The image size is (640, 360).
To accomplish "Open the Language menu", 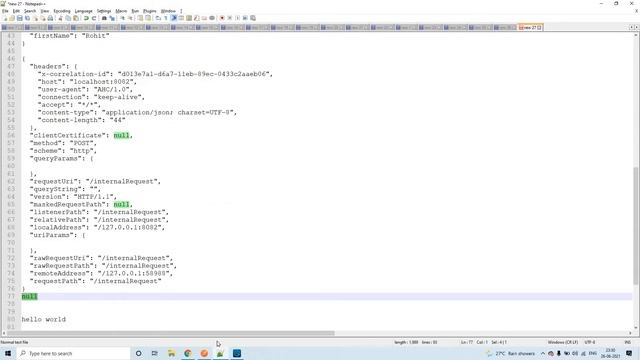I will click(x=83, y=11).
